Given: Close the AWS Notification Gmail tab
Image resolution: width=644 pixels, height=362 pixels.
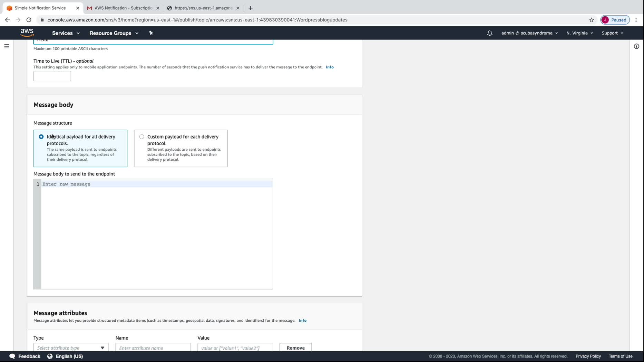Looking at the screenshot, I should [x=158, y=8].
